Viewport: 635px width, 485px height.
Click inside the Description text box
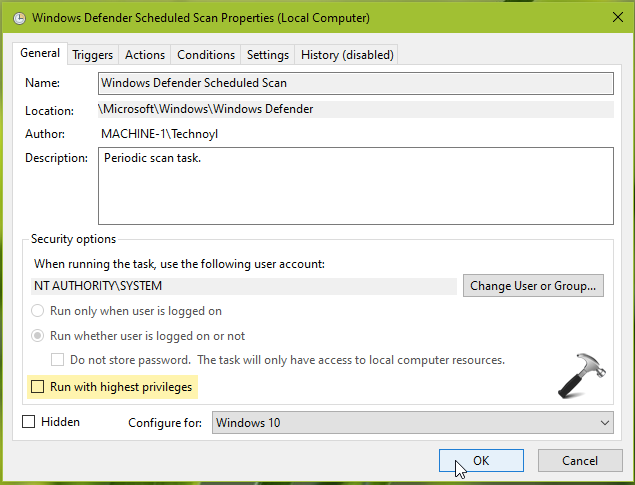pyautogui.click(x=355, y=186)
